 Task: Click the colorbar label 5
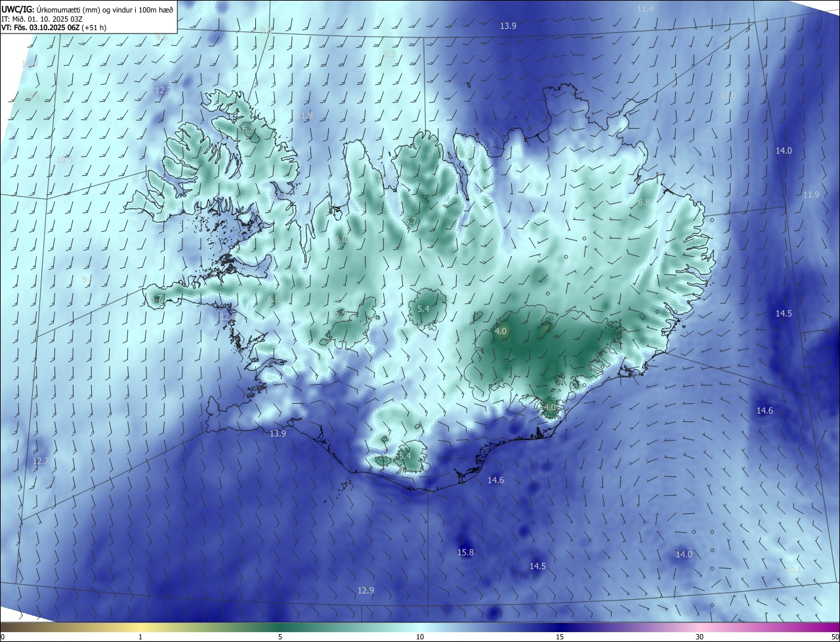click(280, 637)
